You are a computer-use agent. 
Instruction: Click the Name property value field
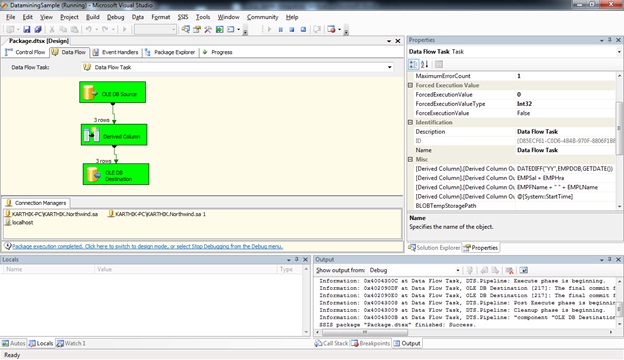pyautogui.click(x=566, y=150)
